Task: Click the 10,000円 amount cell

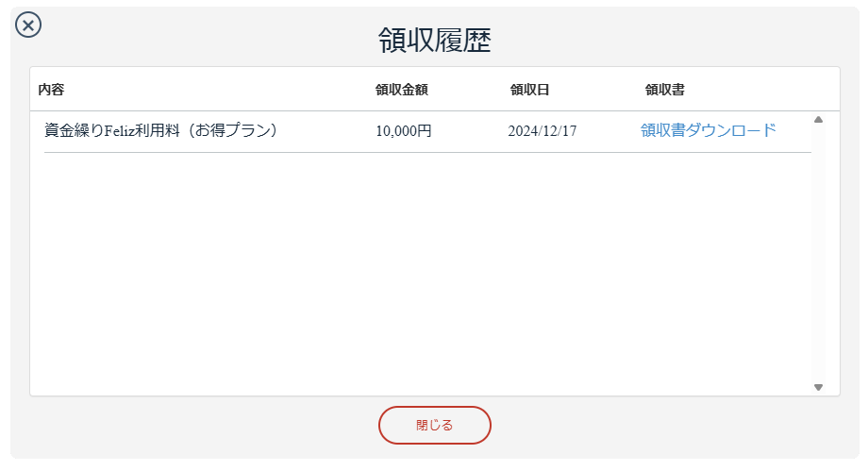Action: point(404,131)
